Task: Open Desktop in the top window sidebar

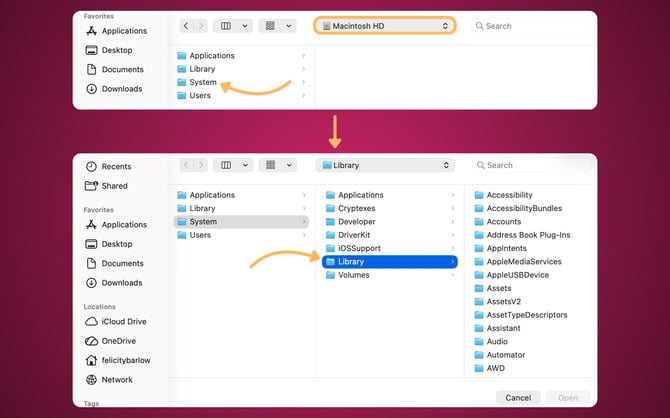Action: (109, 50)
